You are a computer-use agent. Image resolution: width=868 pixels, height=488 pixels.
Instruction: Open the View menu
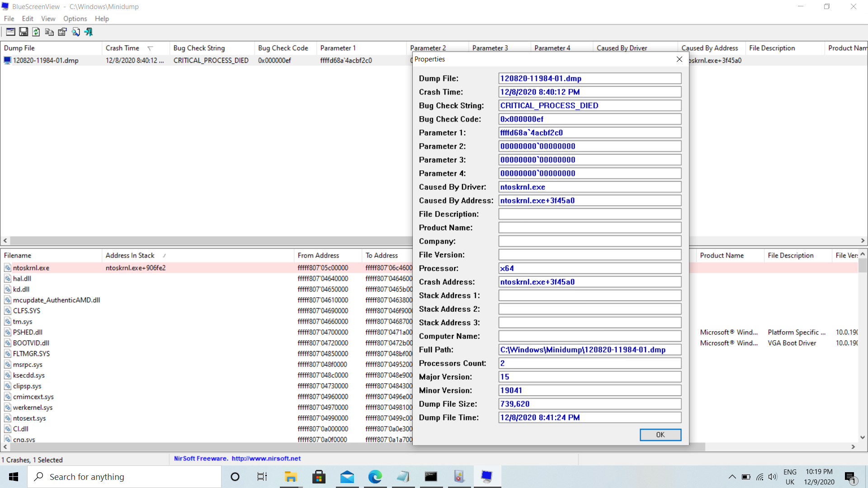pyautogui.click(x=48, y=19)
